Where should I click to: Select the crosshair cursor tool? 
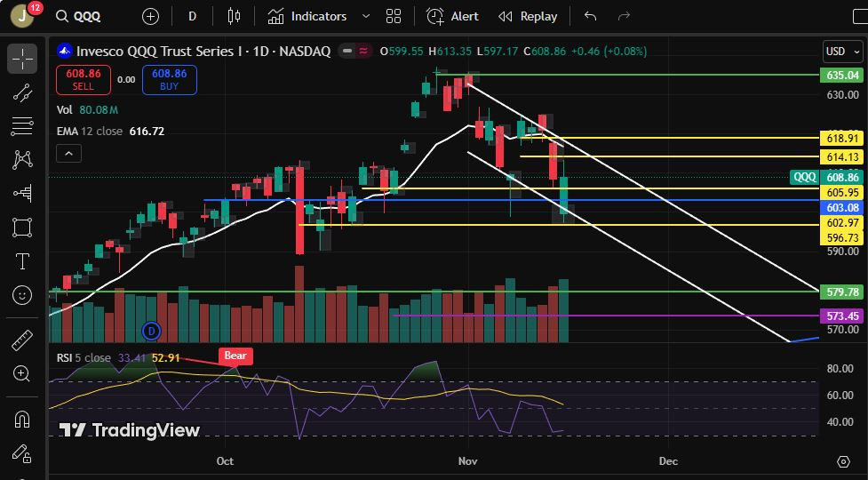tap(22, 59)
